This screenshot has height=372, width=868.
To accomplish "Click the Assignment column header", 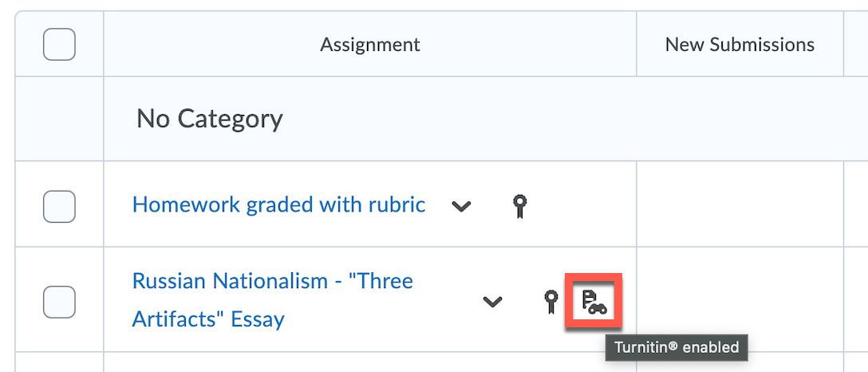I will tap(370, 45).
